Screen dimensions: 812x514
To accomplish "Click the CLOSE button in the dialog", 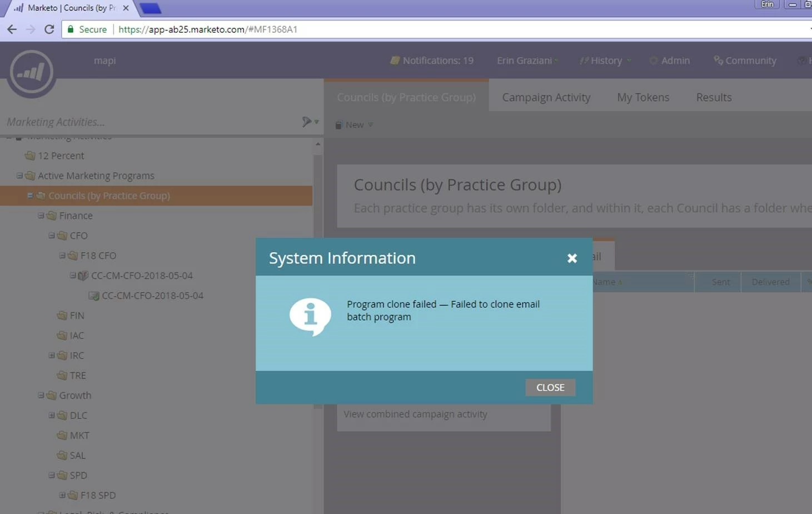I will click(x=550, y=387).
